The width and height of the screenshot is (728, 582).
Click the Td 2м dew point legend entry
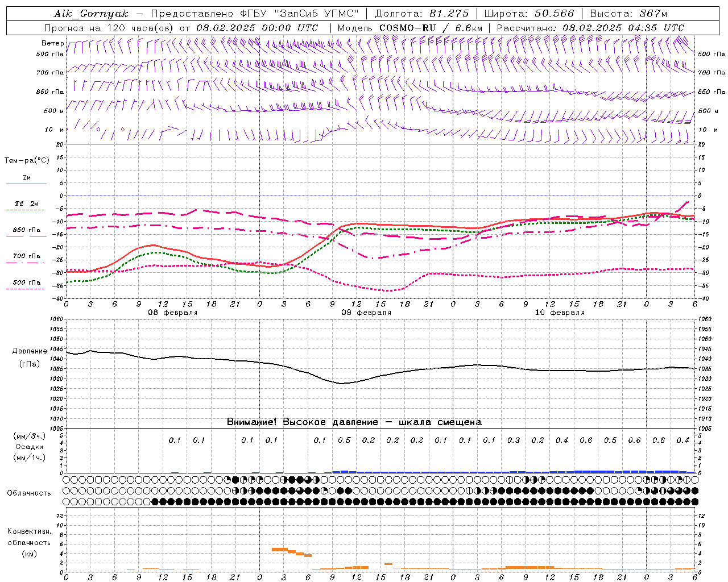click(27, 203)
